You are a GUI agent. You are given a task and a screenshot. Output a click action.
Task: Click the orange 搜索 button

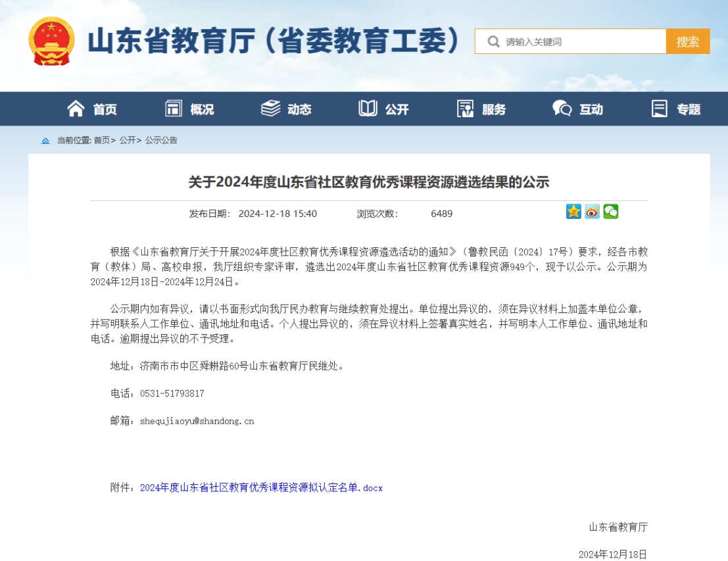pyautogui.click(x=688, y=41)
